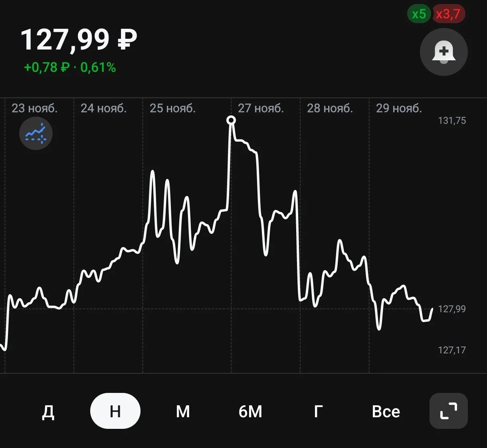The image size is (487, 448).
Task: Select the 25 нояб. date label
Action: click(172, 108)
